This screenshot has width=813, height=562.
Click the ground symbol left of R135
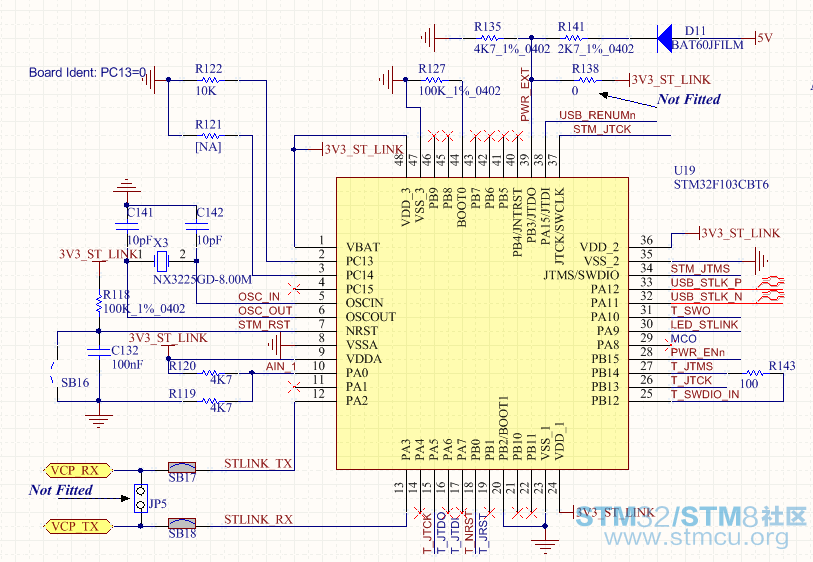click(x=429, y=38)
